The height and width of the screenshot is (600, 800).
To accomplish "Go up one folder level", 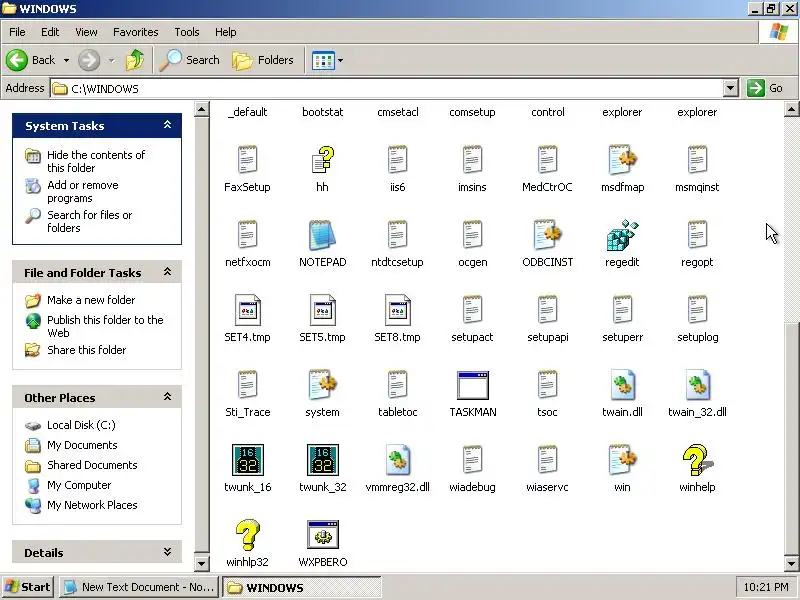I will (x=135, y=60).
